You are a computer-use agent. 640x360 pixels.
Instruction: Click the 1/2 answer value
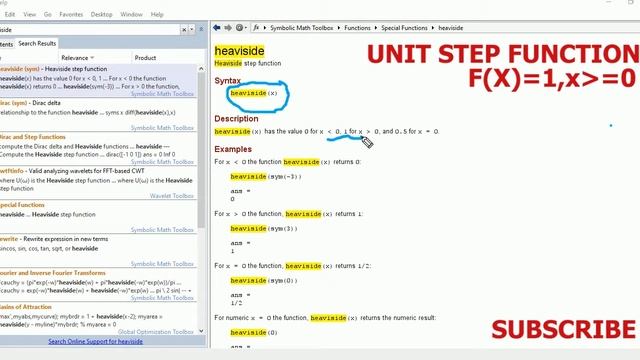point(236,303)
